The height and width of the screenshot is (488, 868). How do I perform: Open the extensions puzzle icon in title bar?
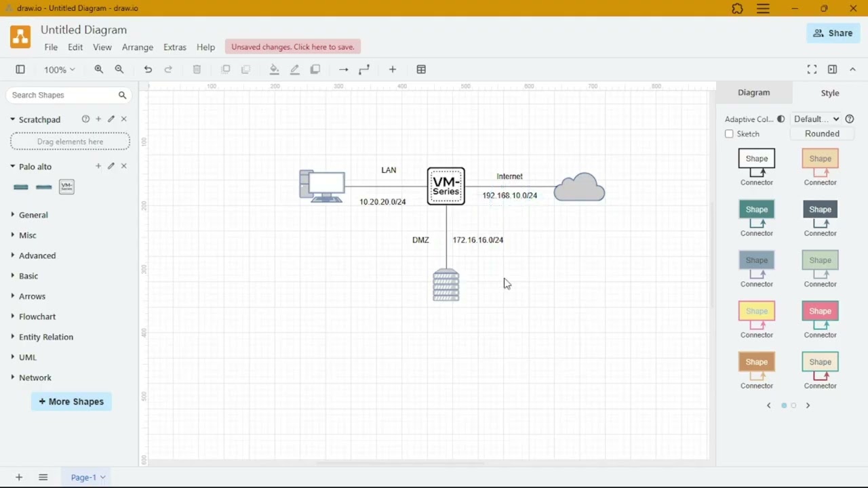[737, 9]
